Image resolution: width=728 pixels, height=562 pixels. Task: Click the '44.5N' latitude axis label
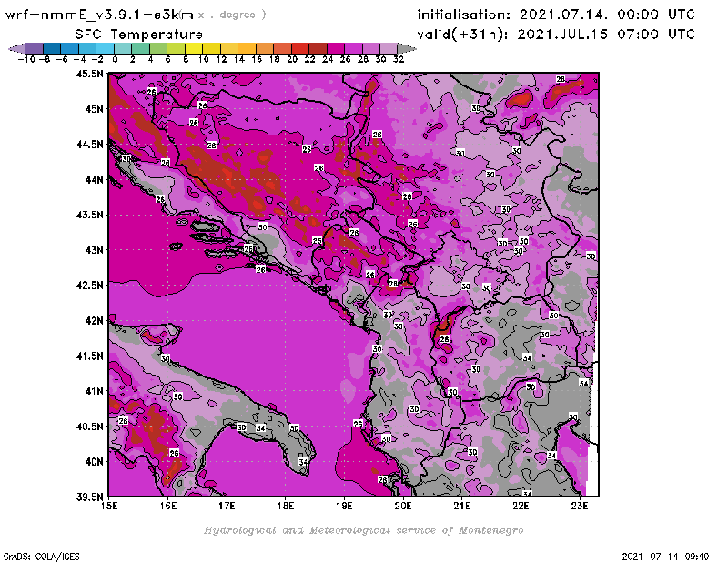(x=89, y=145)
